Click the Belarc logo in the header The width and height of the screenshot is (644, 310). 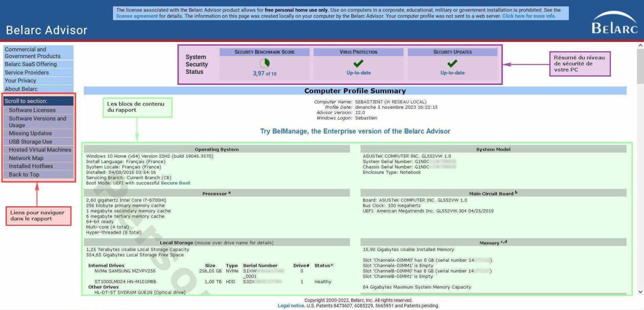pyautogui.click(x=615, y=26)
